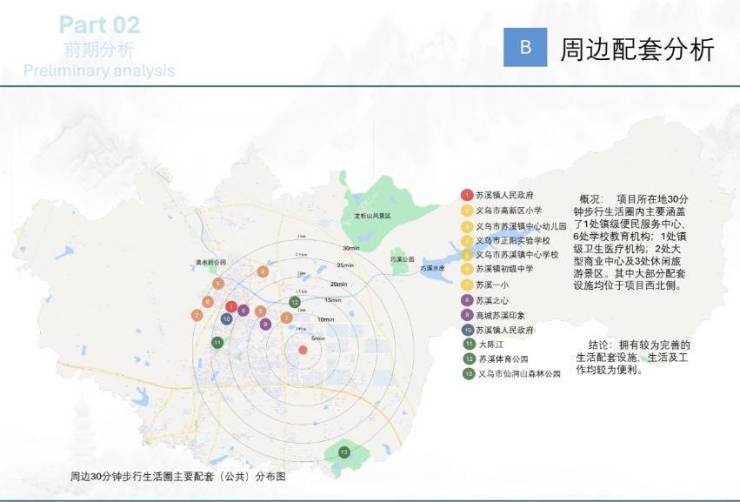740x502 pixels.
Task: Click the 龙祈山风景区 green area label
Action: pos(373,216)
